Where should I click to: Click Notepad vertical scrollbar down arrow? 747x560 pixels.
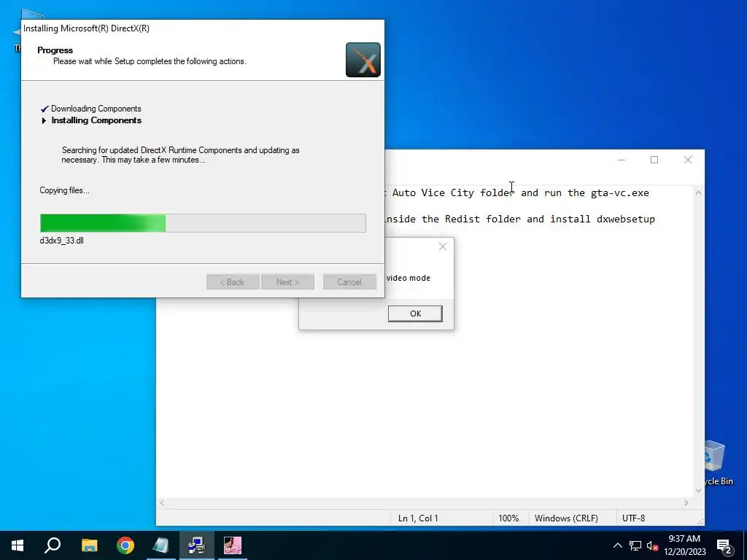tap(698, 491)
